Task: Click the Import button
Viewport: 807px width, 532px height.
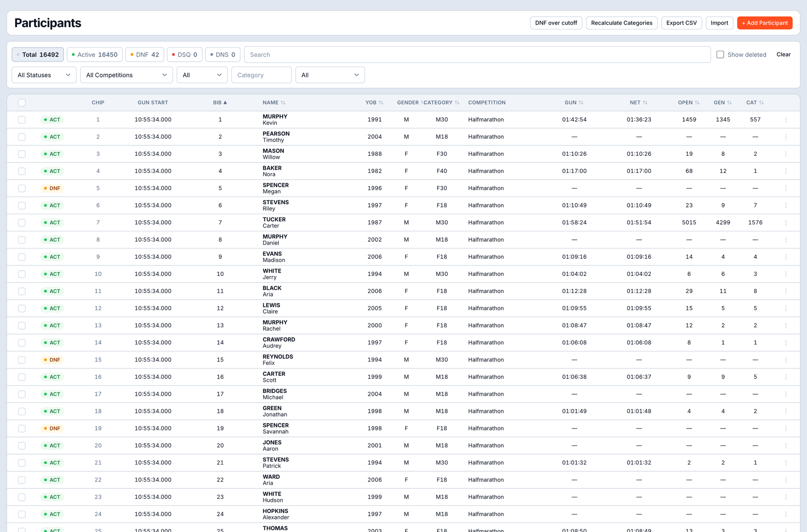Action: [720, 23]
